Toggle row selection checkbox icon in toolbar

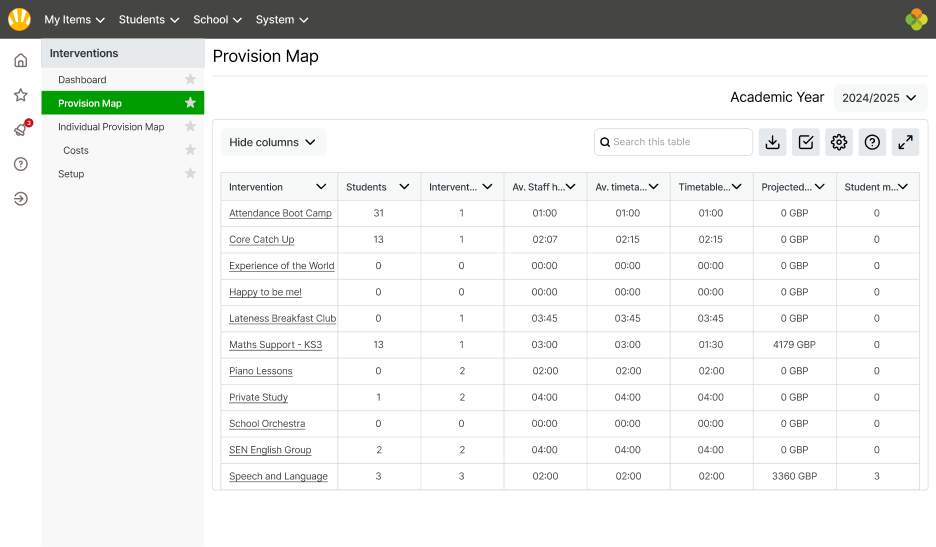805,142
